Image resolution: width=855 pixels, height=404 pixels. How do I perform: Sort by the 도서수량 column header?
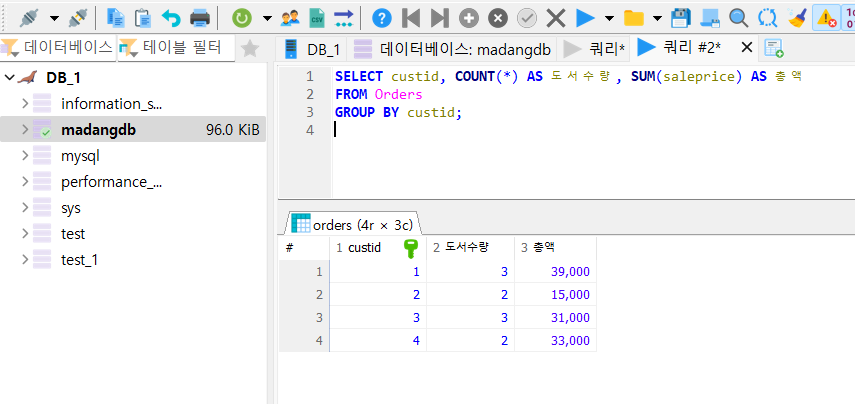pyautogui.click(x=470, y=248)
